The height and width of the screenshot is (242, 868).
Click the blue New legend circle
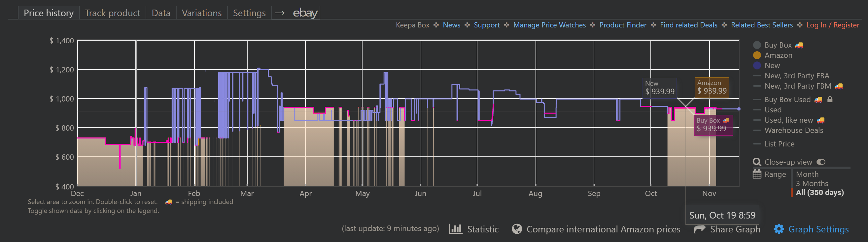point(757,65)
